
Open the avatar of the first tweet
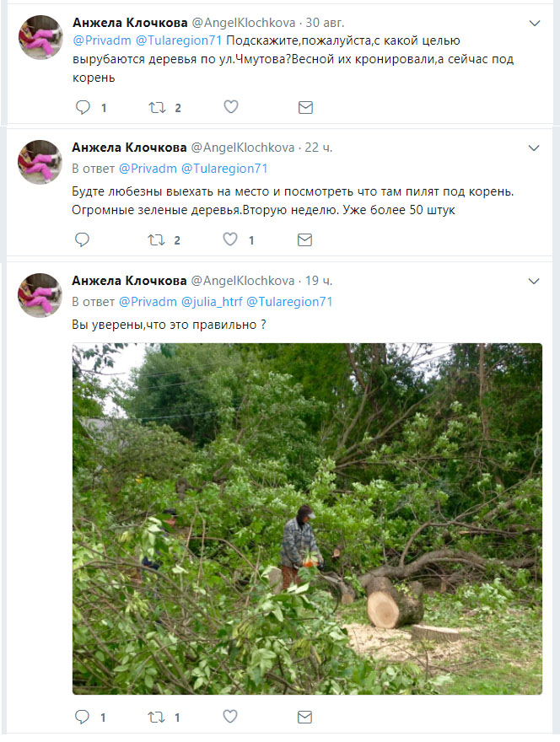pyautogui.click(x=40, y=37)
